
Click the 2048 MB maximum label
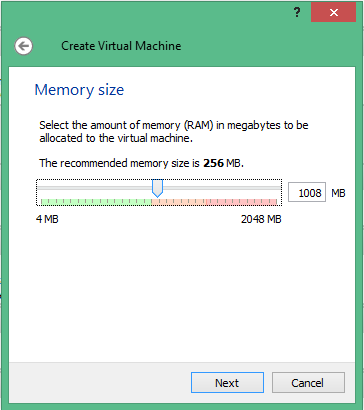tap(261, 219)
